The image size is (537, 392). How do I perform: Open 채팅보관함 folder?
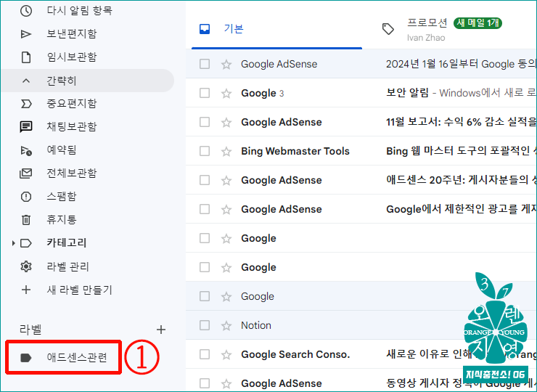pos(72,127)
